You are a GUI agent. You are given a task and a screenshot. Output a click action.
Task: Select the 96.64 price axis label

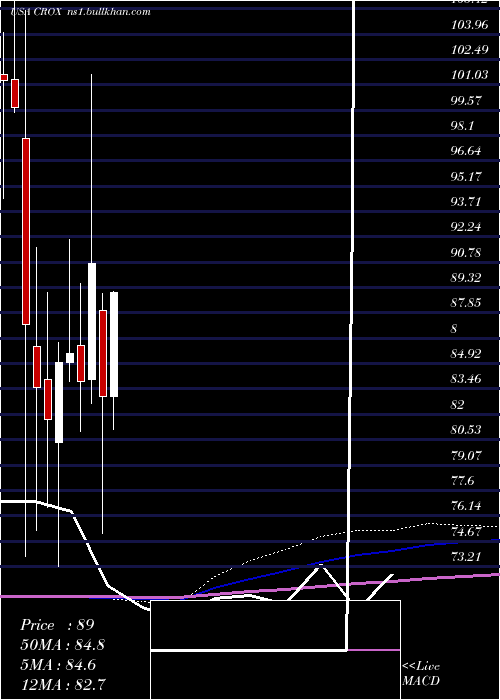point(467,151)
